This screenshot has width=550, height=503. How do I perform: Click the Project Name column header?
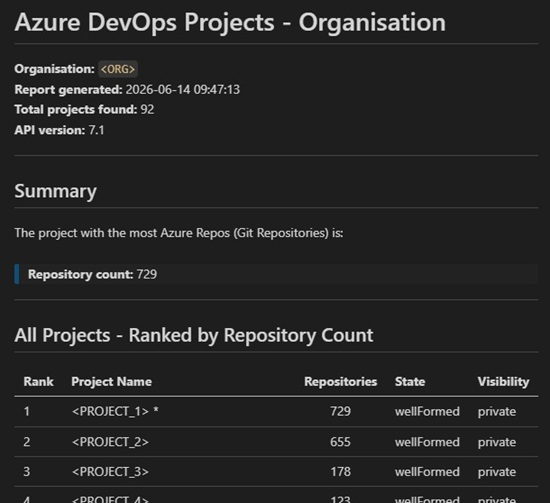coord(112,382)
